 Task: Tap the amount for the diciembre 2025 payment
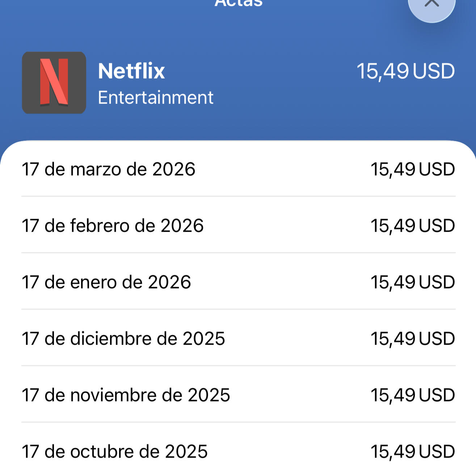point(413,338)
